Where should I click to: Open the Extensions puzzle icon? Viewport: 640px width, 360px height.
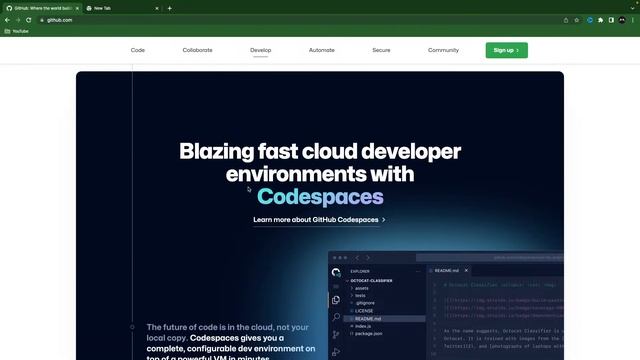(600, 20)
